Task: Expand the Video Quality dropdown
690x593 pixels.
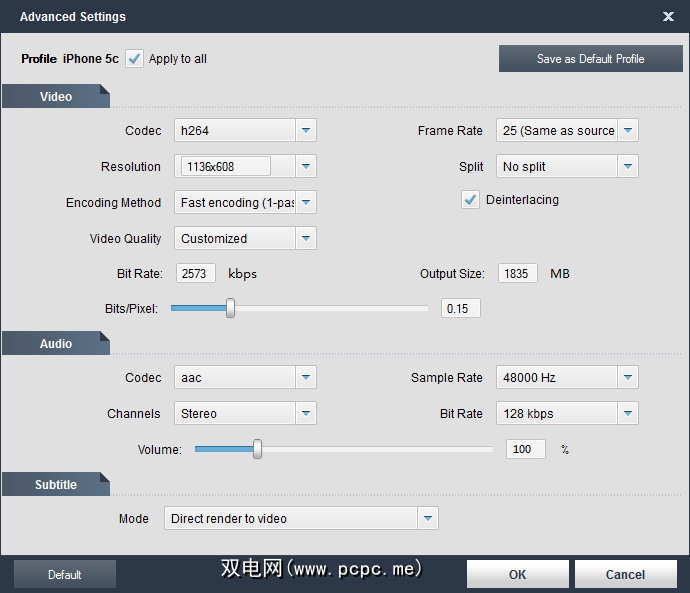Action: point(306,239)
